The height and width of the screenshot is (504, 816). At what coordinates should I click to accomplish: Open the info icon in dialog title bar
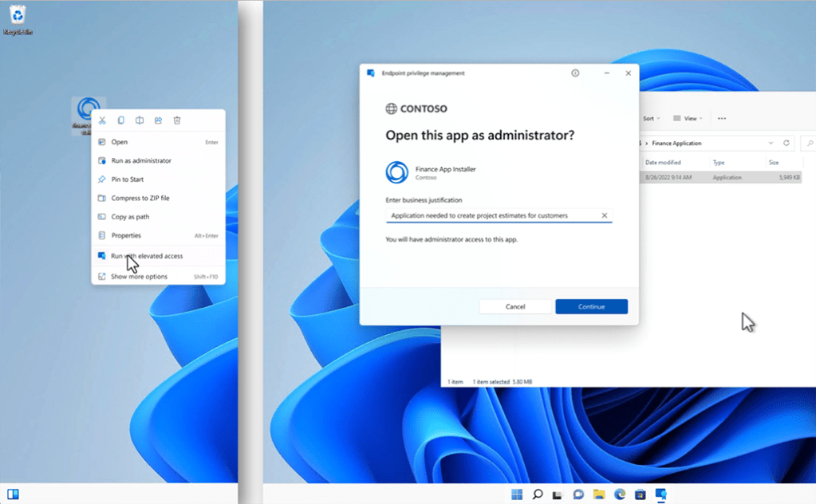click(575, 73)
